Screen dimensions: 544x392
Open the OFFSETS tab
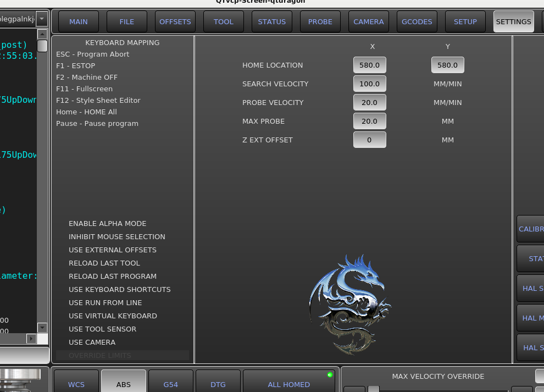(175, 22)
